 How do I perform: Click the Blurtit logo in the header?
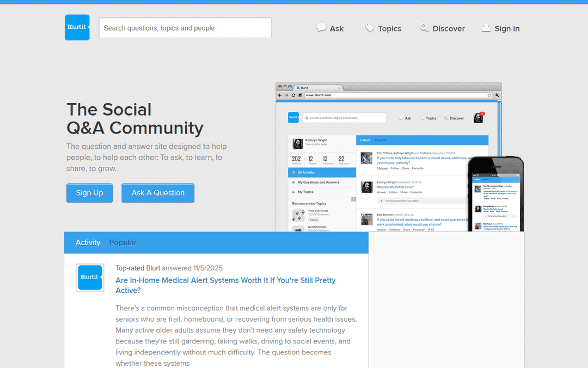77,27
